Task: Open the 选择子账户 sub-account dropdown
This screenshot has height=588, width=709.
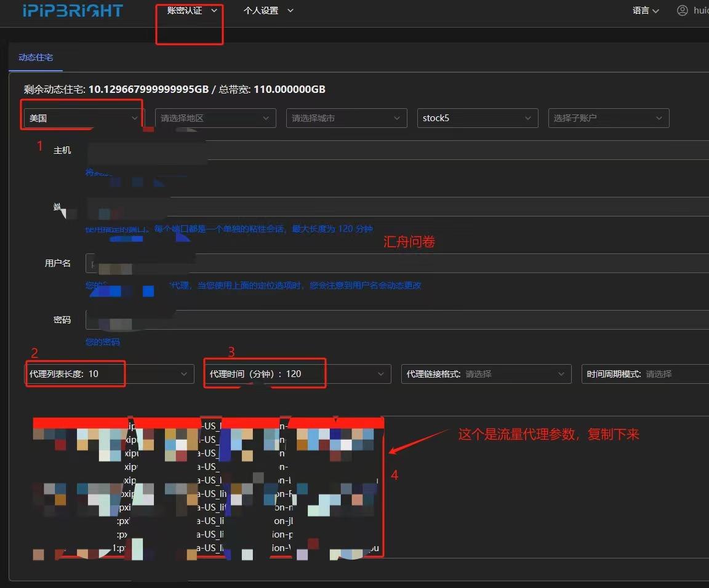Action: 609,118
